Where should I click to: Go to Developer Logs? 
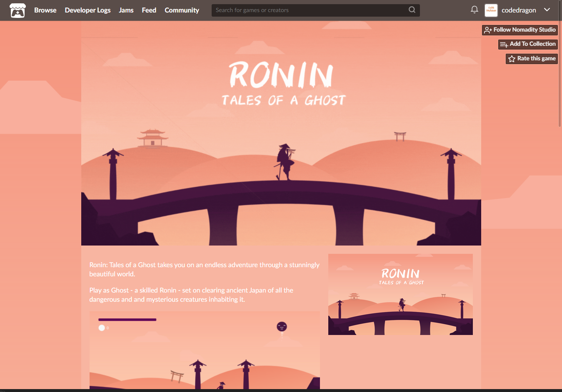[x=87, y=10]
